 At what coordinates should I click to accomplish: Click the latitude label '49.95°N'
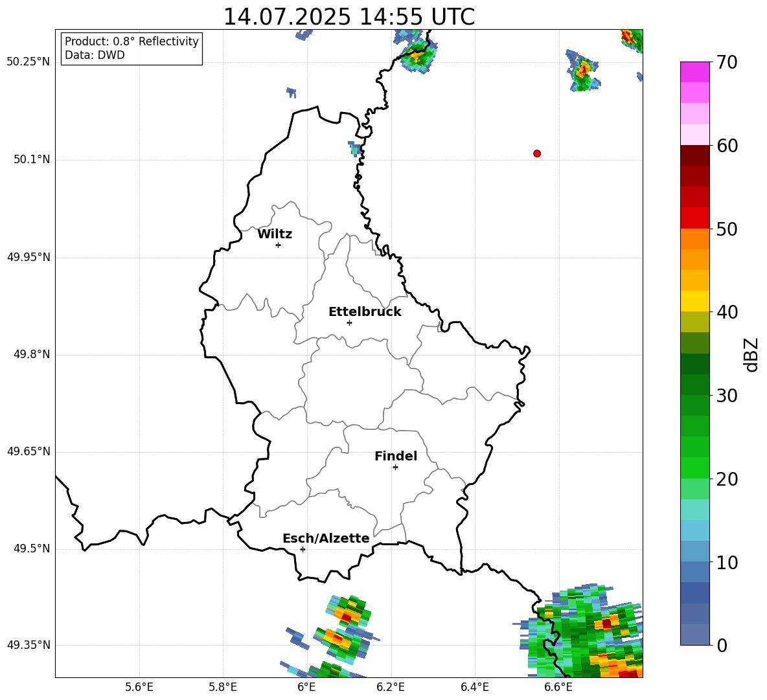tap(28, 257)
